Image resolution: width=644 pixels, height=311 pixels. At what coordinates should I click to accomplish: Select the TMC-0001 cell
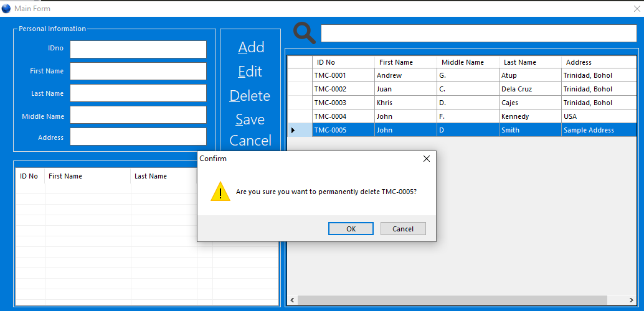click(343, 75)
